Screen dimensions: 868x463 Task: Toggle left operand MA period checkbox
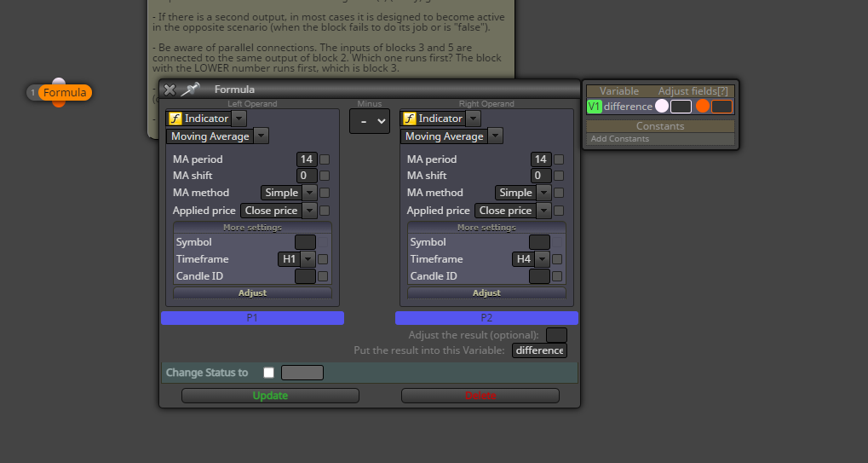[325, 159]
